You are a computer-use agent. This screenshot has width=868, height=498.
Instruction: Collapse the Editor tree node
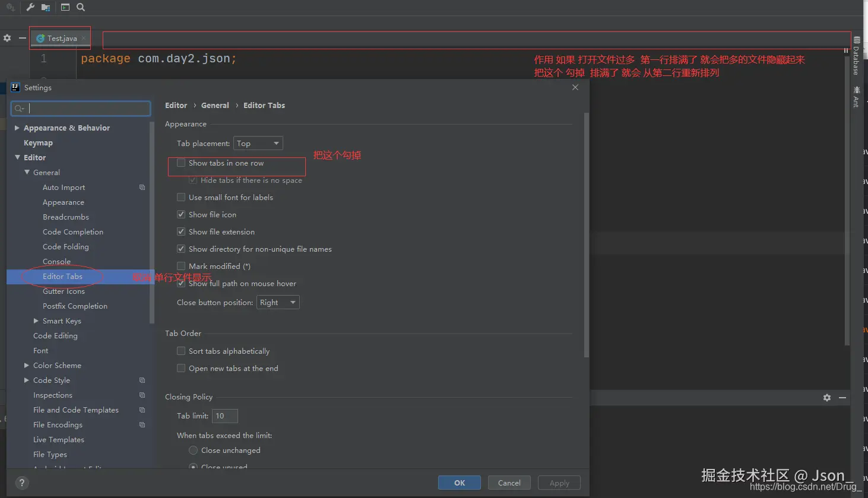pyautogui.click(x=17, y=158)
